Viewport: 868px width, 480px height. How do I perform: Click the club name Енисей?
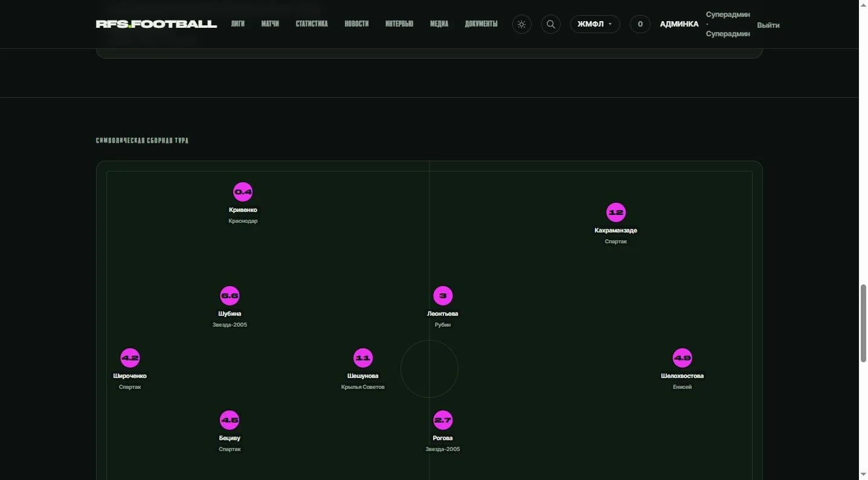(682, 387)
